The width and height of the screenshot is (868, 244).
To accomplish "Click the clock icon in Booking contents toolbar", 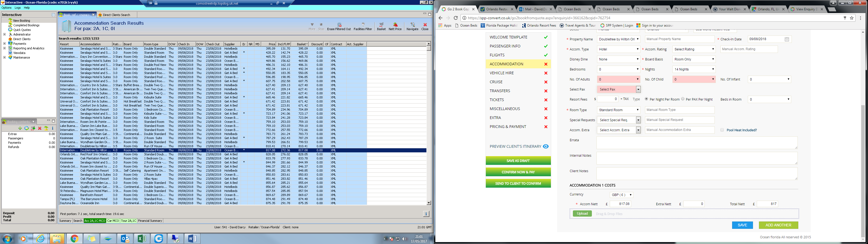I will point(27,129).
